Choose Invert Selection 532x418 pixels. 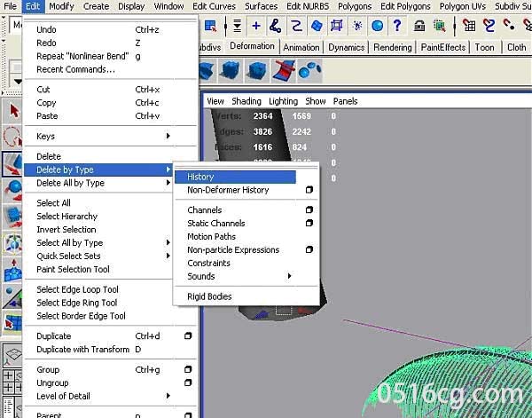pos(66,230)
